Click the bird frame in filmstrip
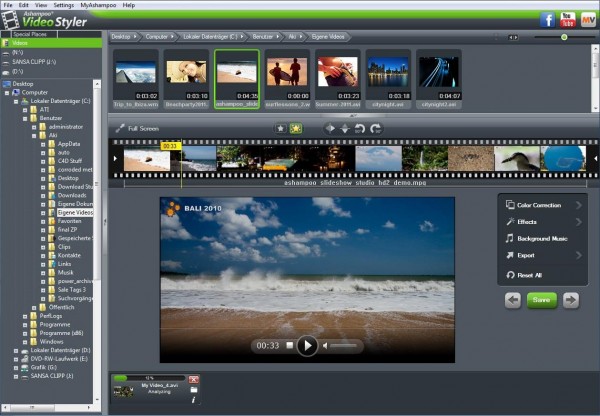Screen dimensions: 600x416 (517, 158)
